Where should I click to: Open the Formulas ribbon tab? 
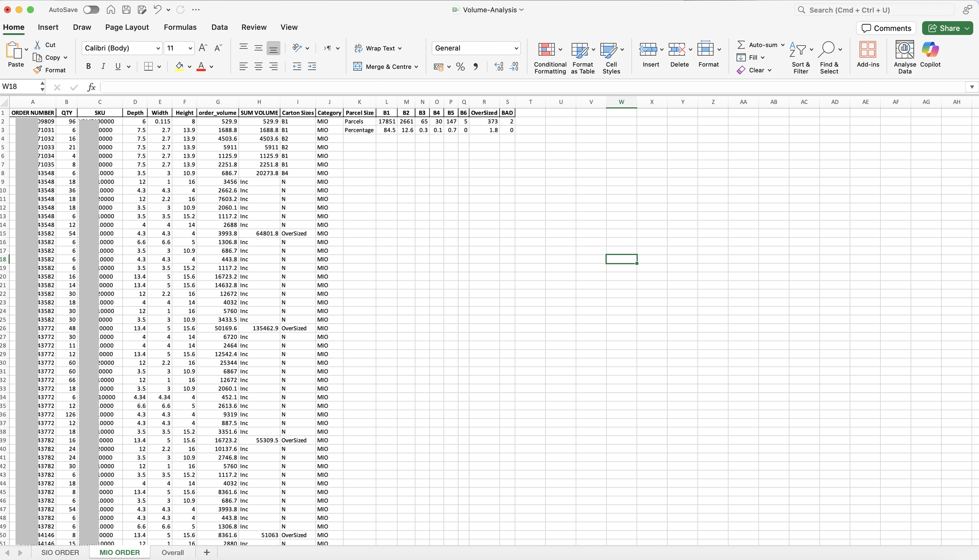tap(180, 27)
